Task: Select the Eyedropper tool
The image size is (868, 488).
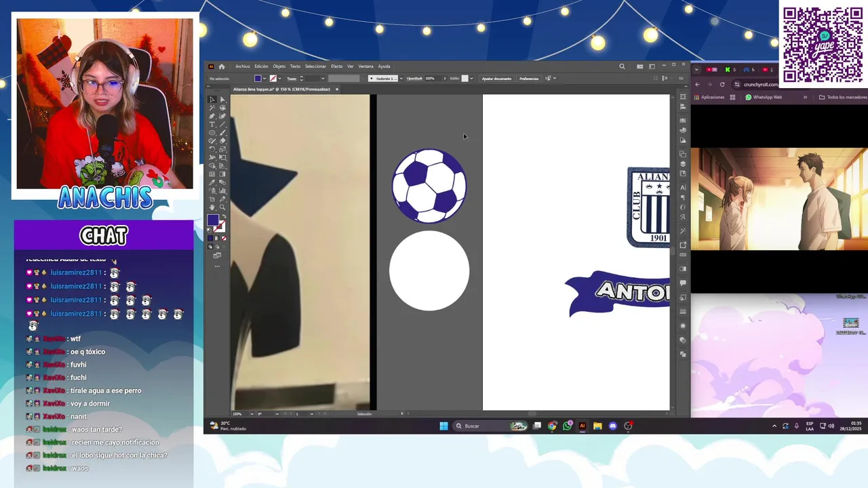Action: [x=212, y=182]
